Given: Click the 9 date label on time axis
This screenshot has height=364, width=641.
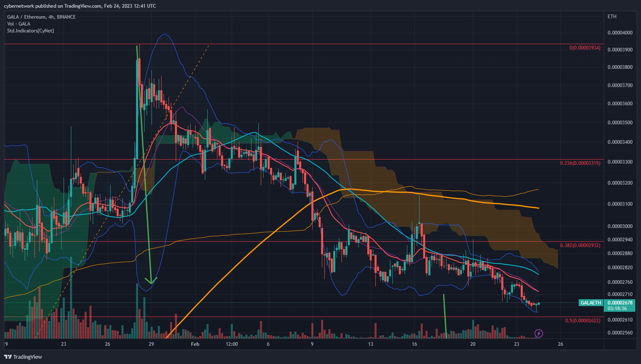Looking at the screenshot, I should (312, 344).
